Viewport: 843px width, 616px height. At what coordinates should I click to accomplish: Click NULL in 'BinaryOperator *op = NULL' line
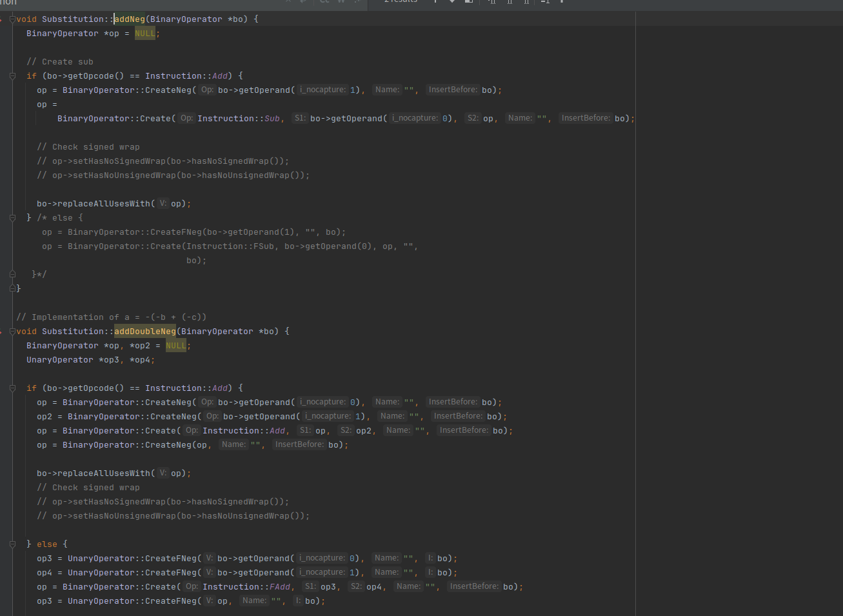145,34
